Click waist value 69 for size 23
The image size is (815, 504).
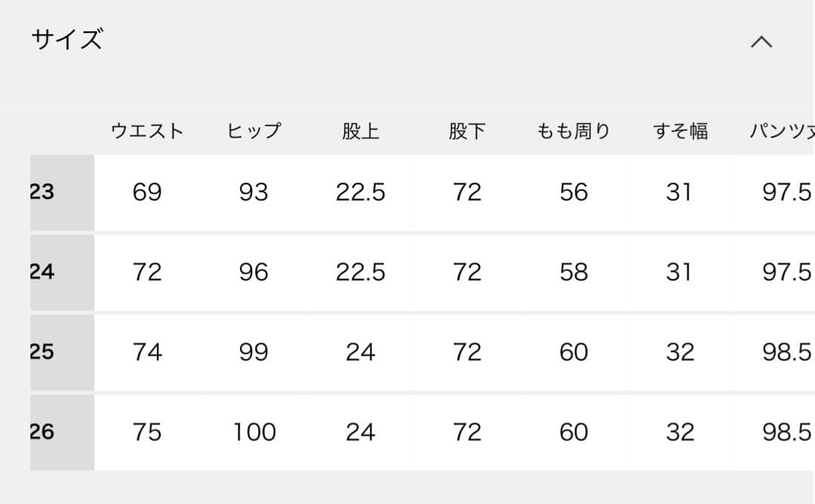point(147,192)
